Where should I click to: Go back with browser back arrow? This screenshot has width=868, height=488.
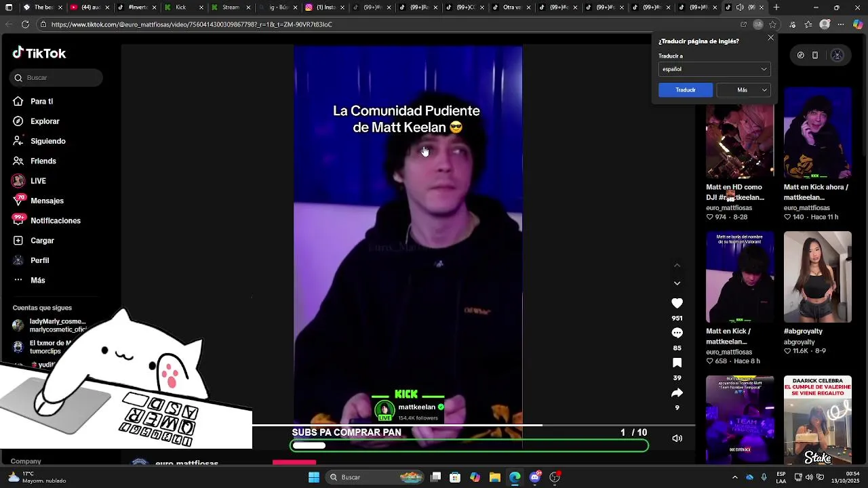(9, 24)
